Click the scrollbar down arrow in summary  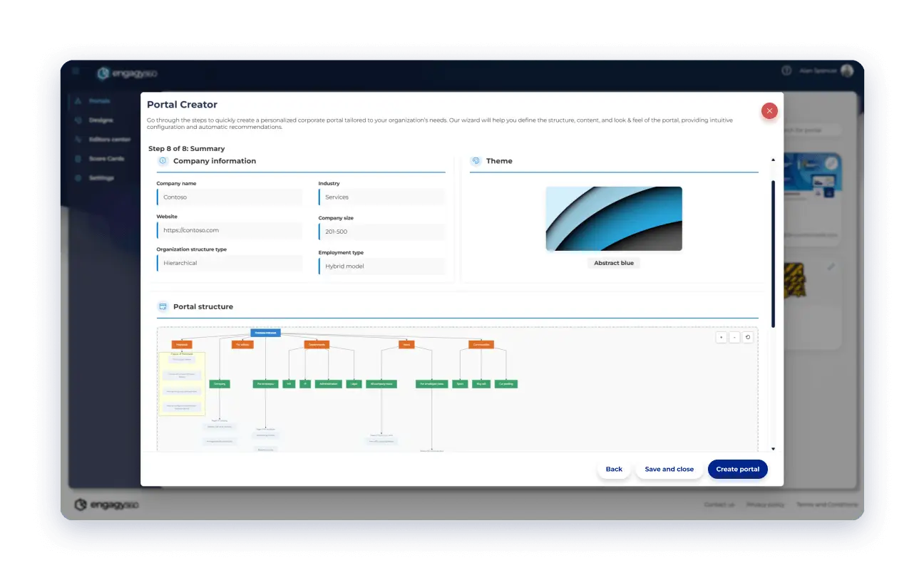click(x=773, y=449)
